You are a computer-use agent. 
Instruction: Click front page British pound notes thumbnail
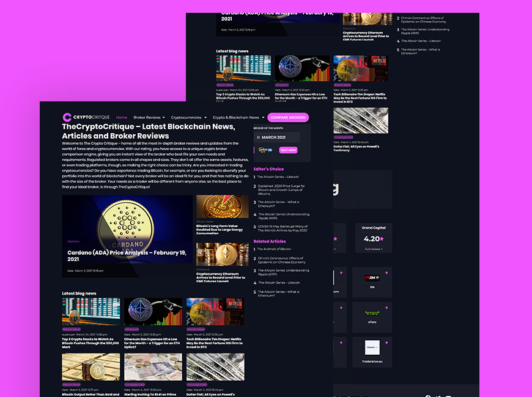[x=153, y=367]
